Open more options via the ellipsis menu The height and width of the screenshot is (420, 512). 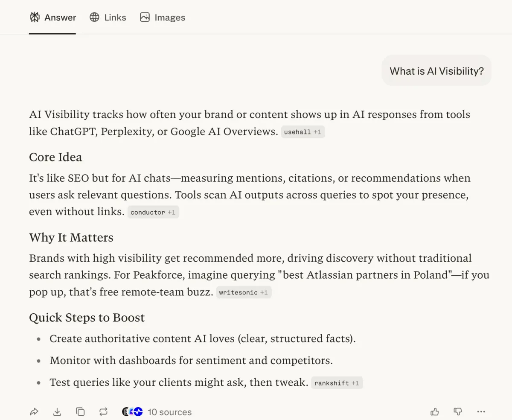[x=481, y=411]
